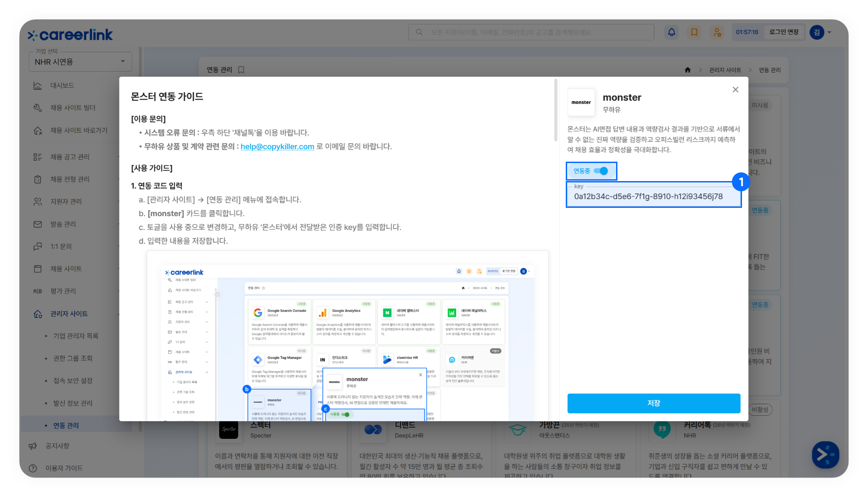Click the Specter card logo
Viewport: 868px width, 497px height.
point(229,429)
